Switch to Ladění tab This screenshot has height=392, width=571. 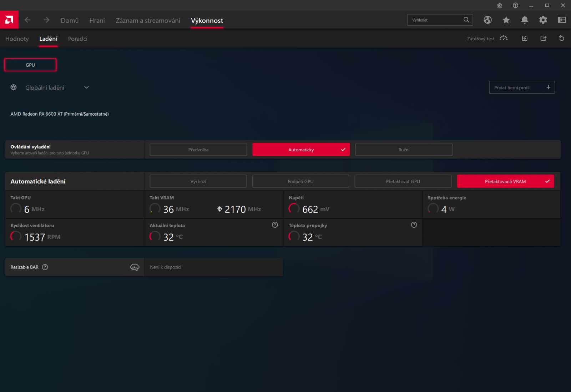tap(48, 39)
